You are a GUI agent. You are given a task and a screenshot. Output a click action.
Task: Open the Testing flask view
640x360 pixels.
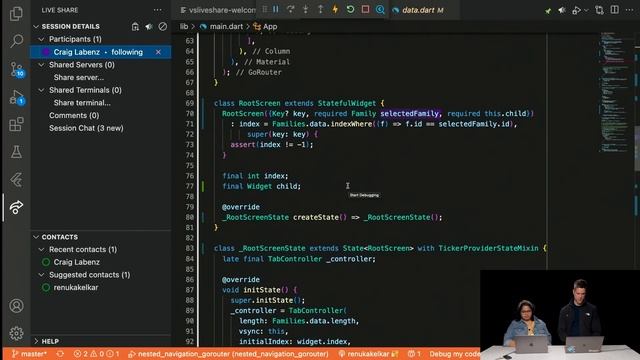[x=16, y=152]
